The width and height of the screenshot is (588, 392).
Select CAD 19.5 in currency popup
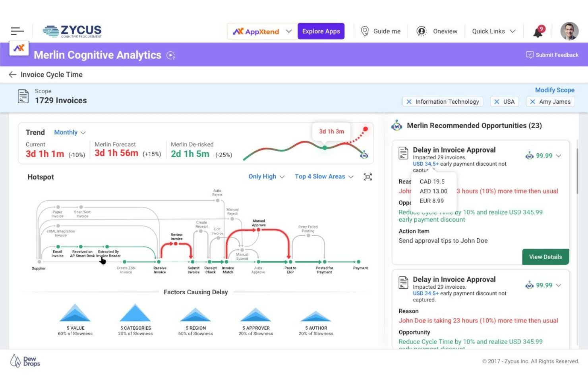pos(432,182)
